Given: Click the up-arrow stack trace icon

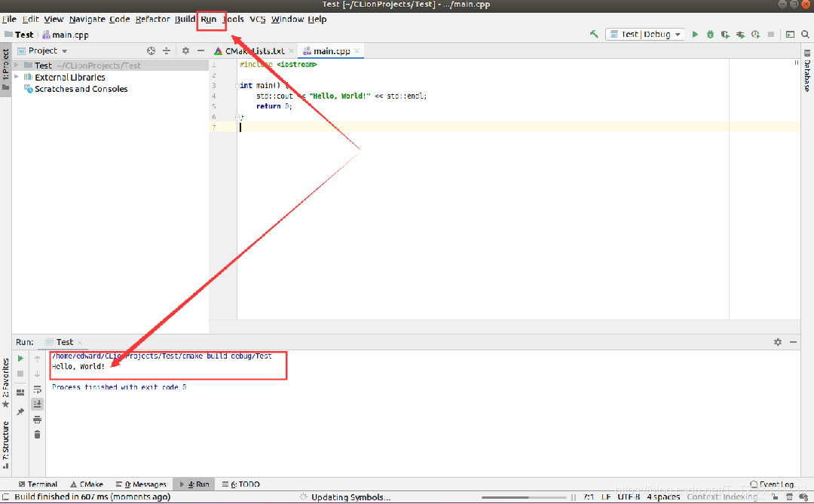Looking at the screenshot, I should tap(38, 359).
